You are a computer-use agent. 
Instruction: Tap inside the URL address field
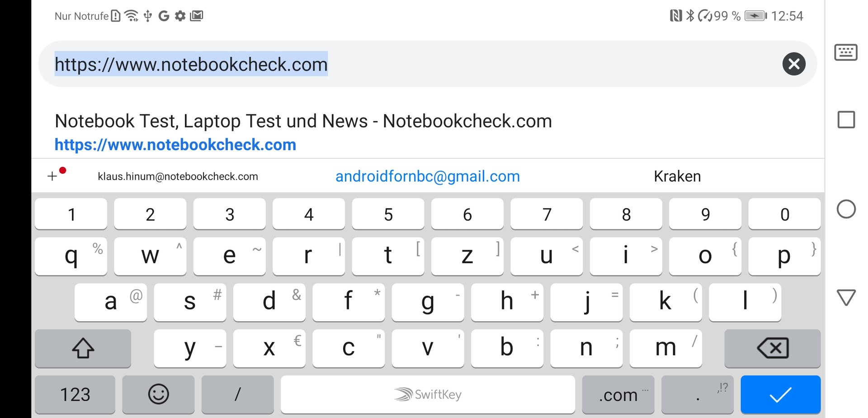tap(452, 64)
